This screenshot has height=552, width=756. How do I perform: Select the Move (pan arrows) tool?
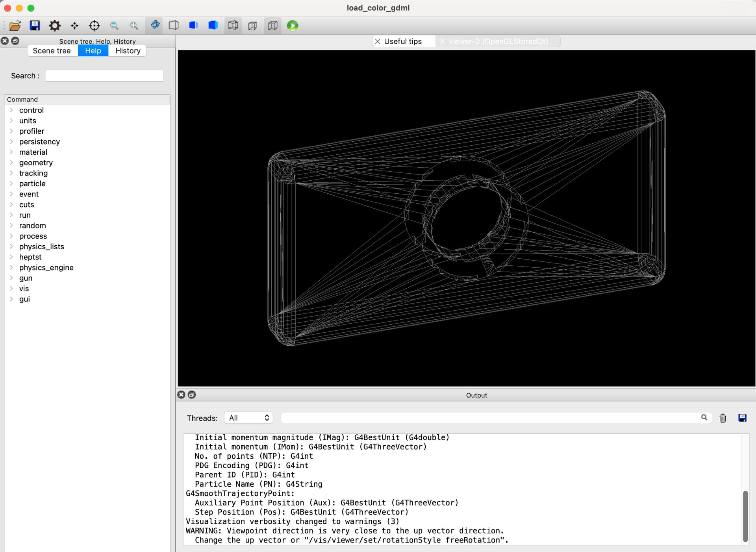click(74, 26)
